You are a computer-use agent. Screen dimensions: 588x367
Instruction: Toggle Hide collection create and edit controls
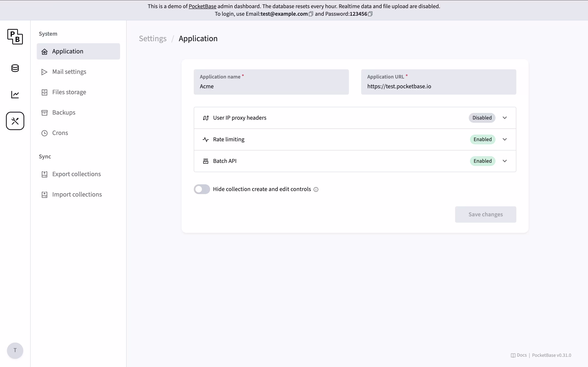click(202, 189)
